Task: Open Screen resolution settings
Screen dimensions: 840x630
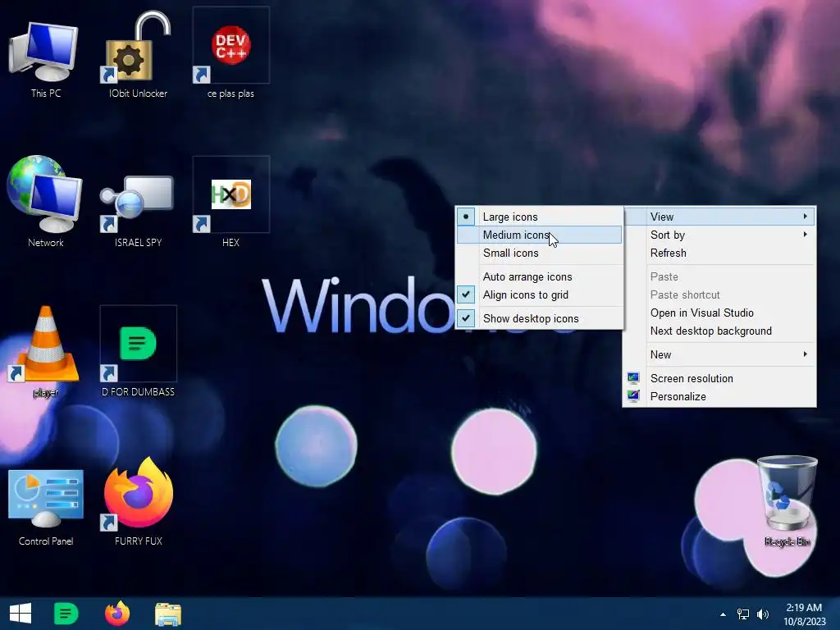Action: click(719, 378)
